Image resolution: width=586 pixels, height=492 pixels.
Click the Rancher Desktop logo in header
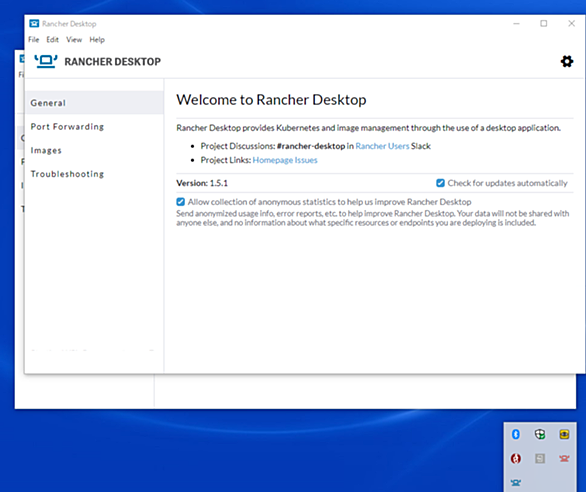46,61
